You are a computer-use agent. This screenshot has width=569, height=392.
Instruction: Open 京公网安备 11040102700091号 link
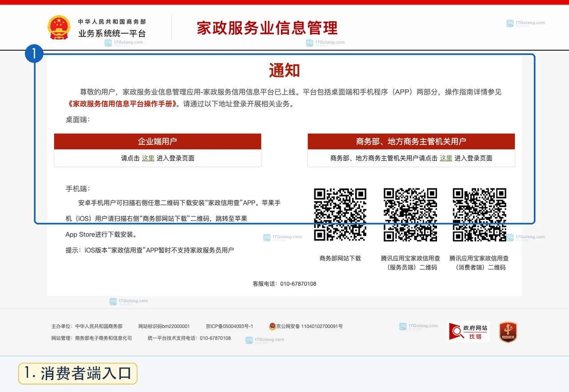coord(309,326)
